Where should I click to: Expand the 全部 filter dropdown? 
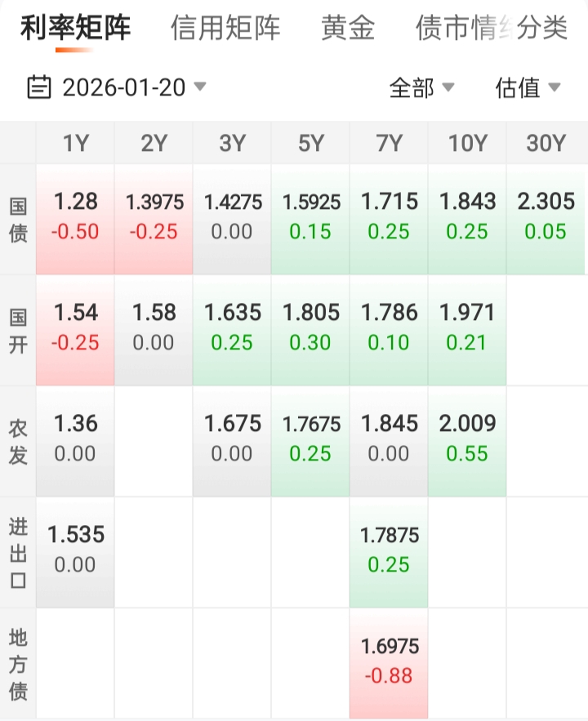point(421,87)
